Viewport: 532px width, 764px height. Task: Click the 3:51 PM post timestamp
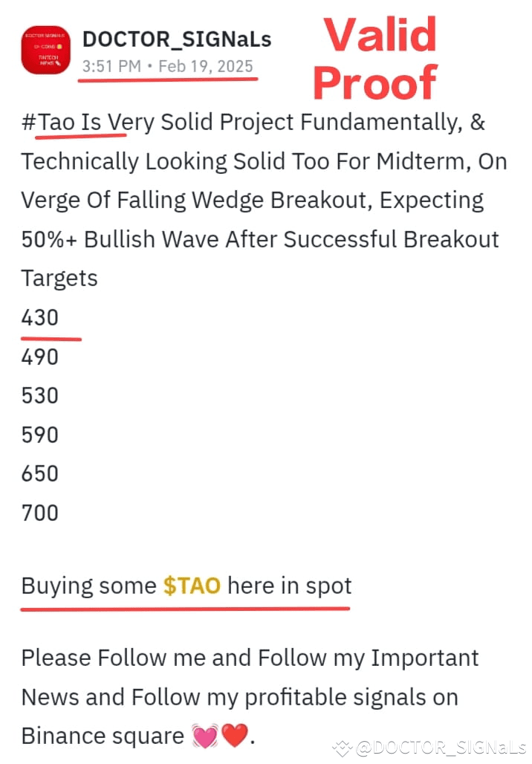pos(111,66)
